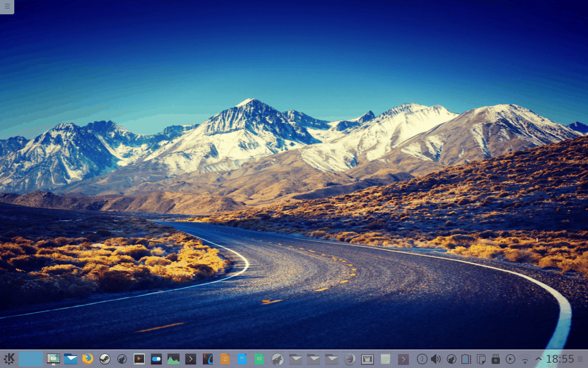Viewport: 588px width, 368px height.
Task: Launch Steam from the panel
Action: [105, 359]
